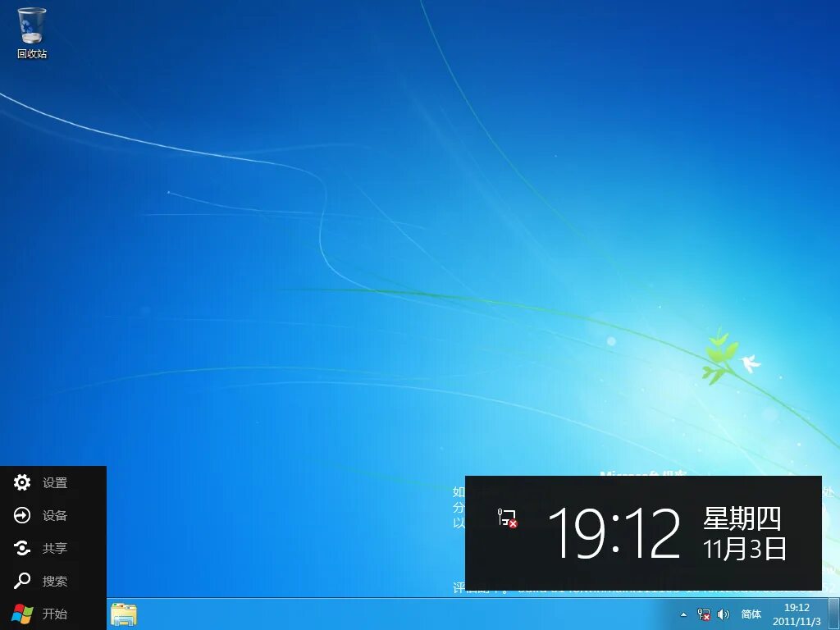Show hidden tray icons arrow
Image resolution: width=840 pixels, height=630 pixels.
(x=683, y=614)
